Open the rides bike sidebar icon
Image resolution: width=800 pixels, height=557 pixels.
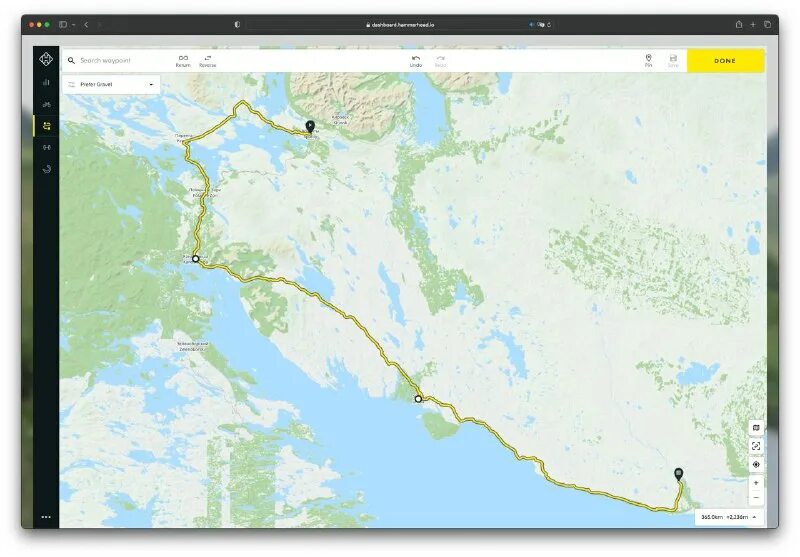point(46,104)
